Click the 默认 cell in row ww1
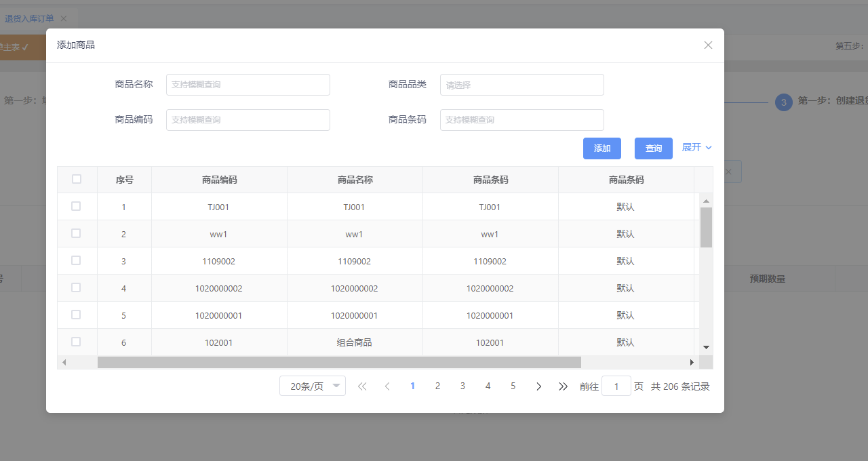The width and height of the screenshot is (868, 461). [625, 234]
